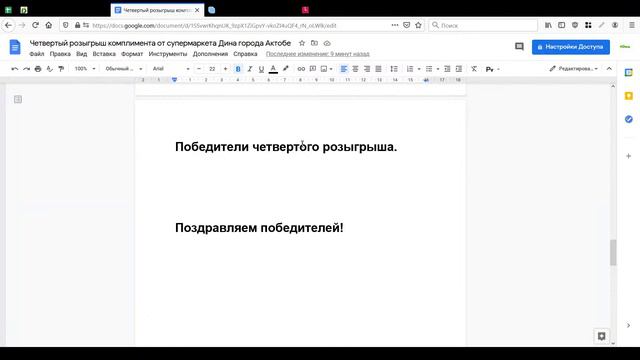Screen dimensions: 640x360
Task: Open line spacing options
Action: (394, 69)
